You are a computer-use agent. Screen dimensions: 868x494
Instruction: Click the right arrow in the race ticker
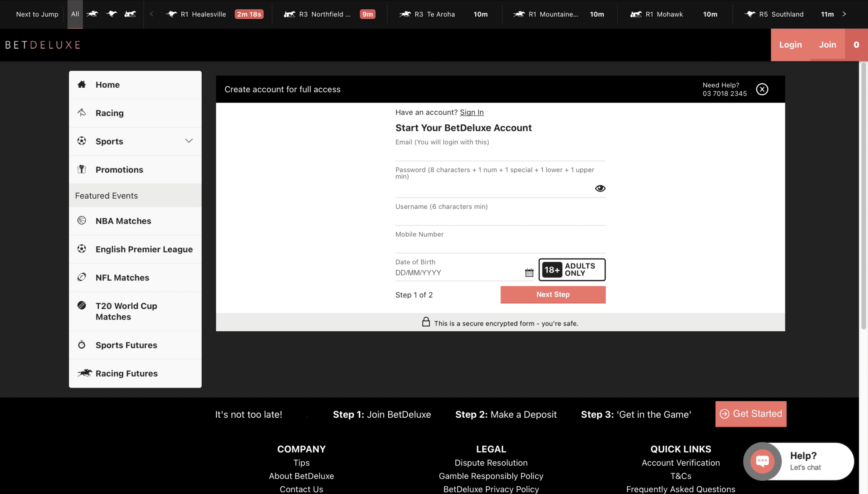coord(844,14)
